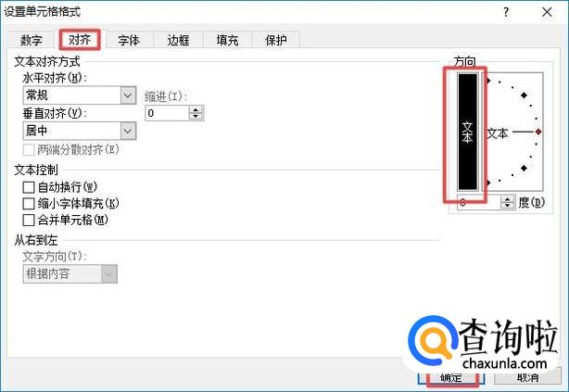Image resolution: width=569 pixels, height=392 pixels.
Task: Toggle 缩小字体填充 checkbox
Action: [29, 204]
